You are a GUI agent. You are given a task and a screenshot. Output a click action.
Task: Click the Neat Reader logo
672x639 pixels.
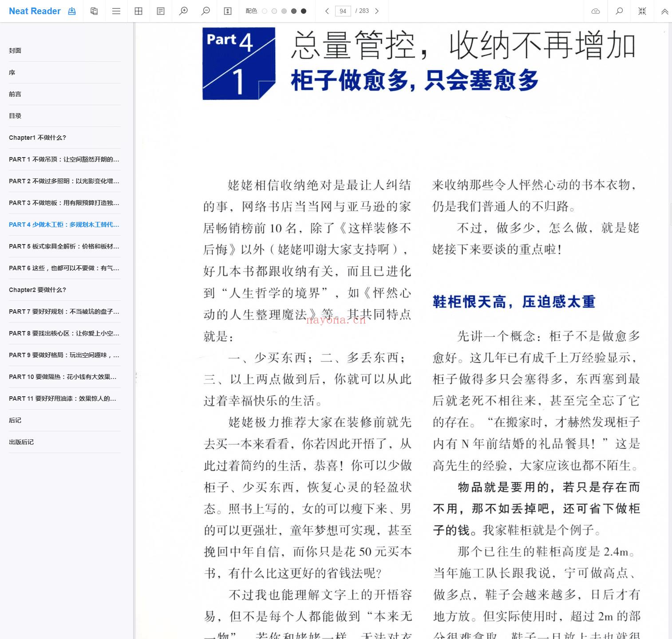click(x=35, y=11)
